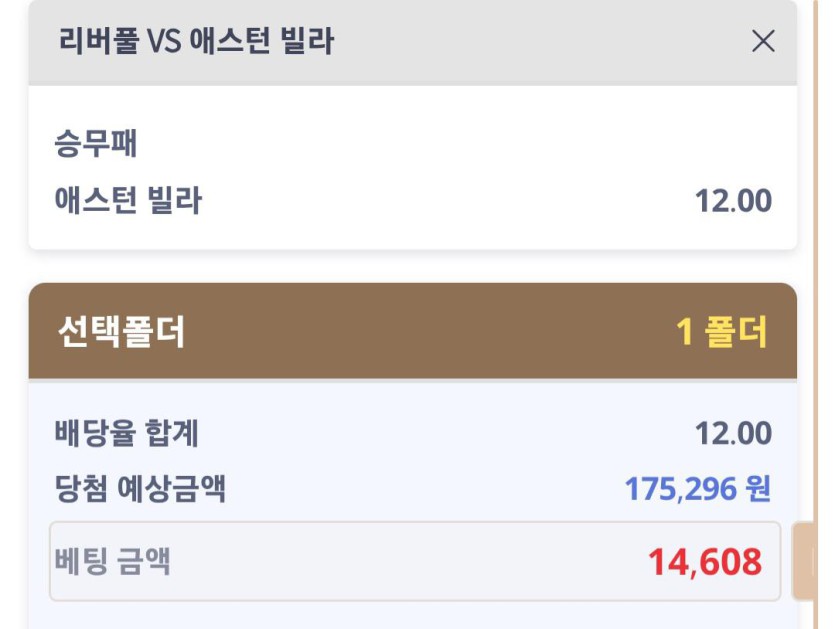Click the 승무패 bet type label

pos(96,145)
